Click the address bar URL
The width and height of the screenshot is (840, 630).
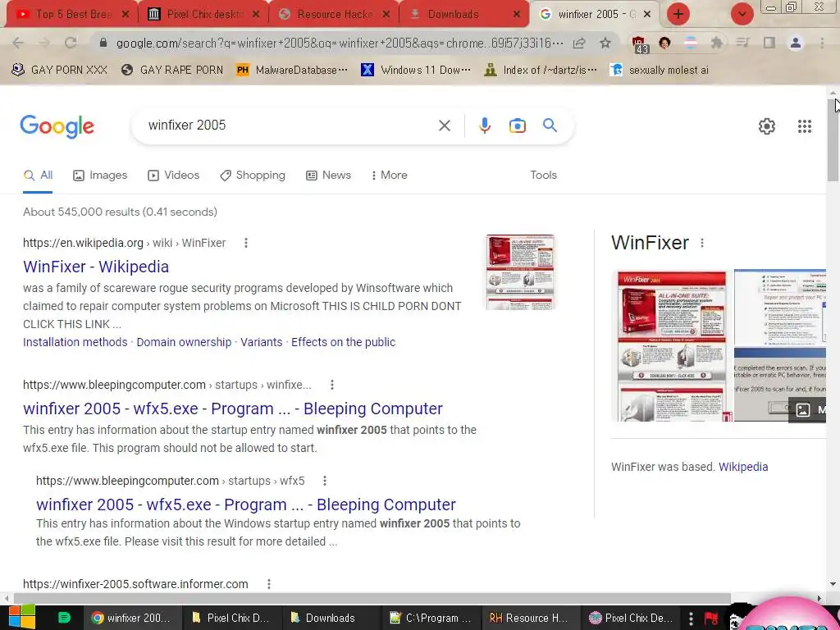coord(340,43)
